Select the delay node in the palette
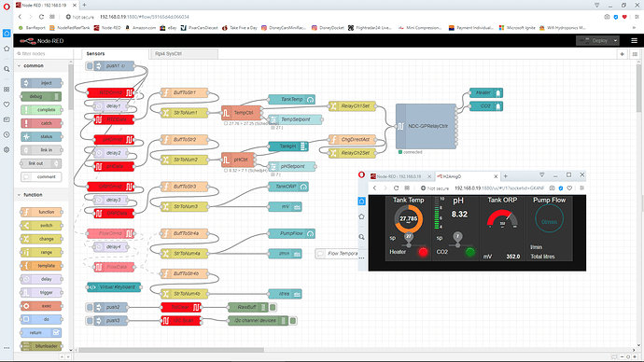The width and height of the screenshot is (644, 362). 41,279
